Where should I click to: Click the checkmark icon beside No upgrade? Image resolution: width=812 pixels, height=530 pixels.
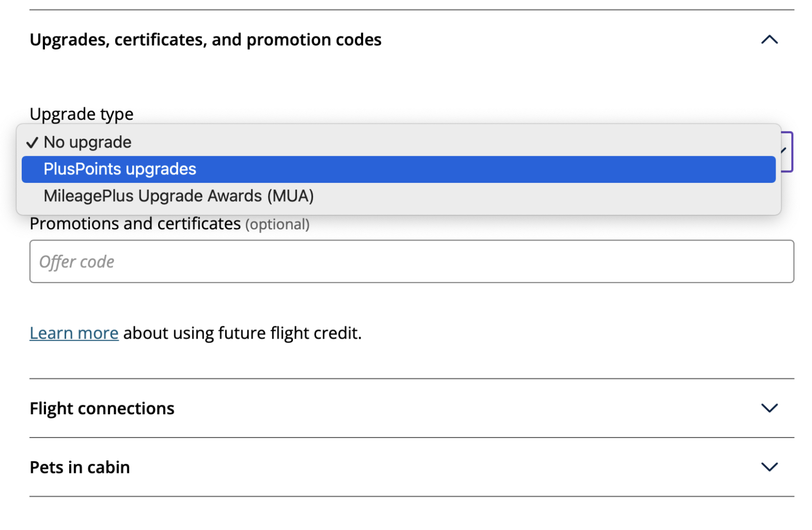click(x=32, y=142)
